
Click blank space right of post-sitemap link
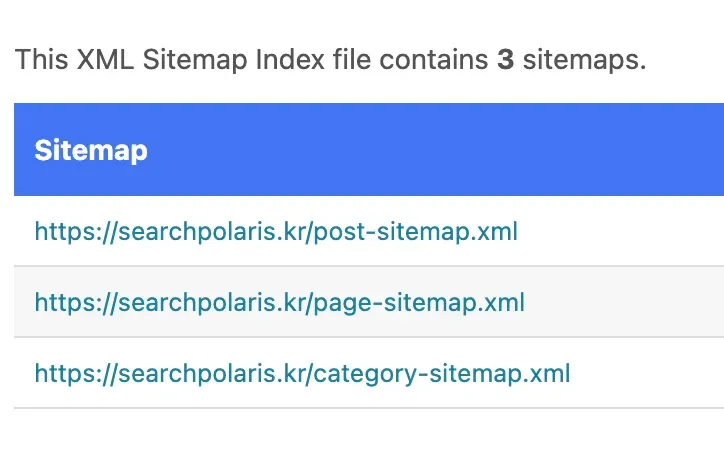620,232
